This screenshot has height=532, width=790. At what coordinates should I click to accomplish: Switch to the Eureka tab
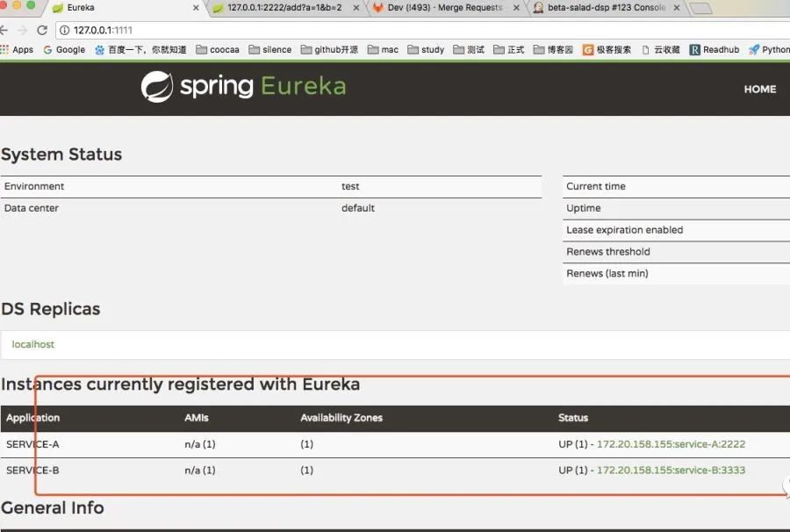(x=124, y=8)
